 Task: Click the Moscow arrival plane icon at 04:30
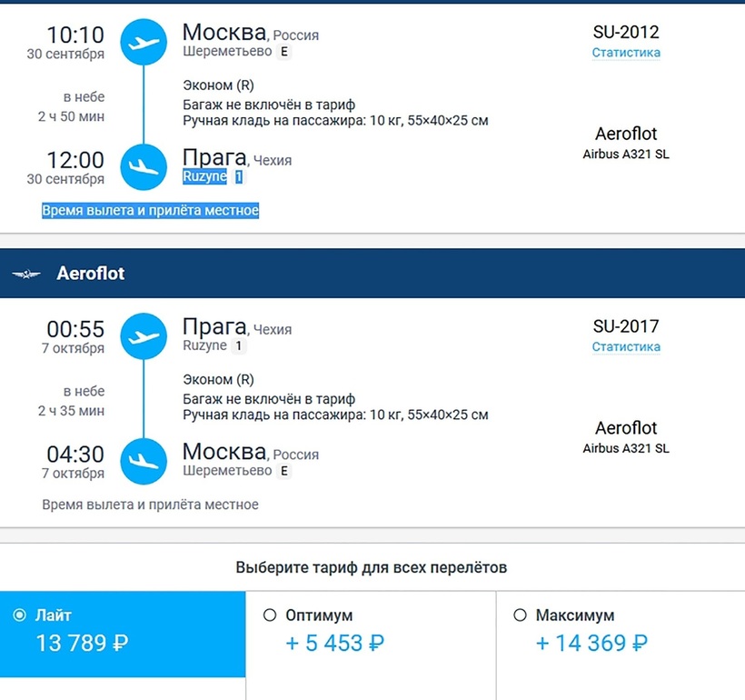tap(144, 462)
